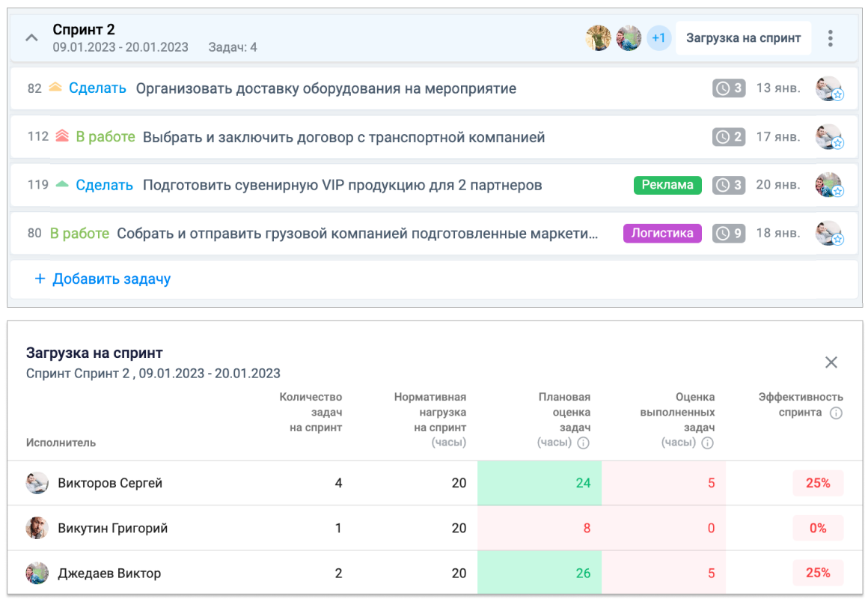Viewport: 868px width, 602px height.
Task: Click the Логистика tag on task 80
Action: pos(662,233)
